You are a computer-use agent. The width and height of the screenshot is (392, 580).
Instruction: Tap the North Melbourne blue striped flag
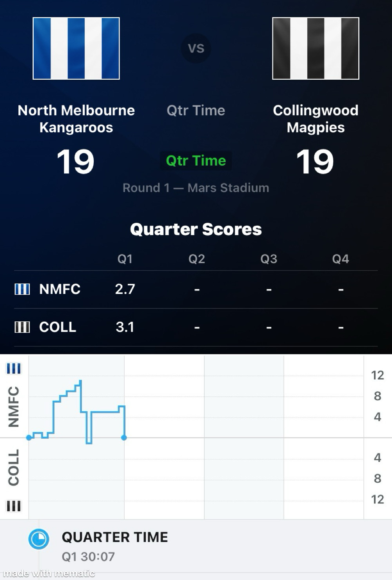(76, 48)
